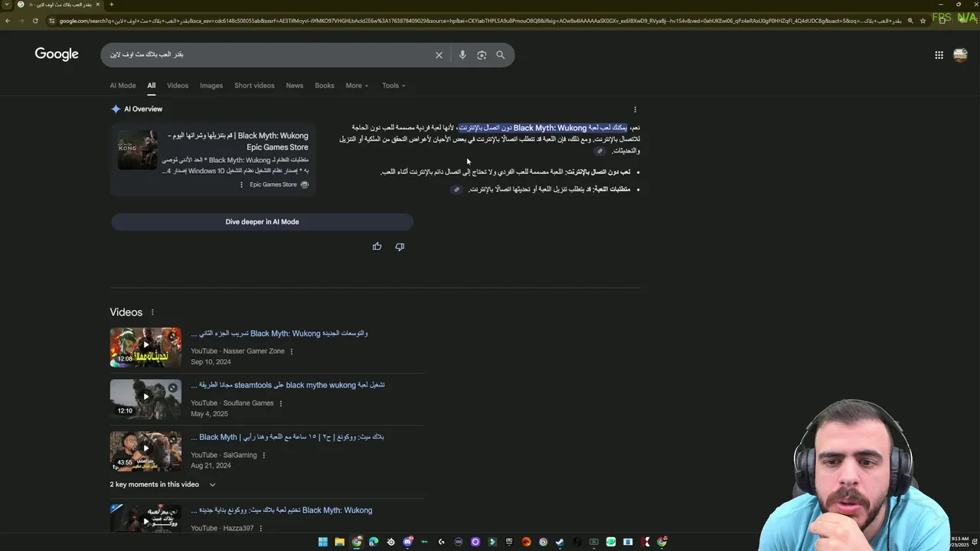The width and height of the screenshot is (980, 551).
Task: Open Black Myth: Wukong Epic Games Store link
Action: (x=238, y=142)
